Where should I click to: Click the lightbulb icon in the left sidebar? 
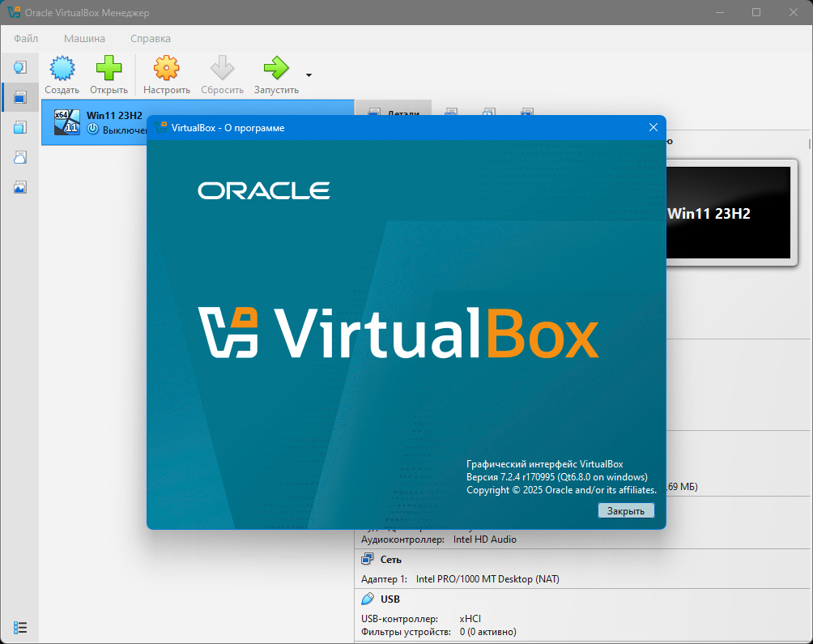coord(20,66)
